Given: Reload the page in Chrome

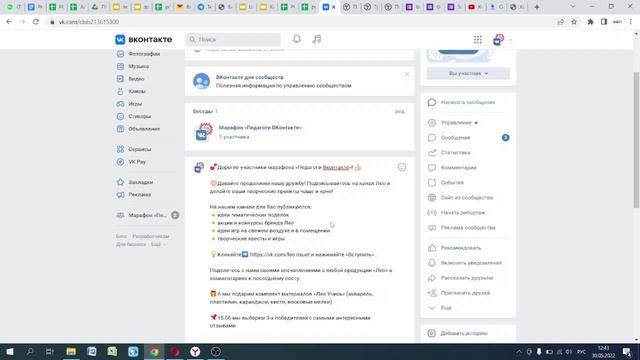Looking at the screenshot, I should click(x=36, y=22).
